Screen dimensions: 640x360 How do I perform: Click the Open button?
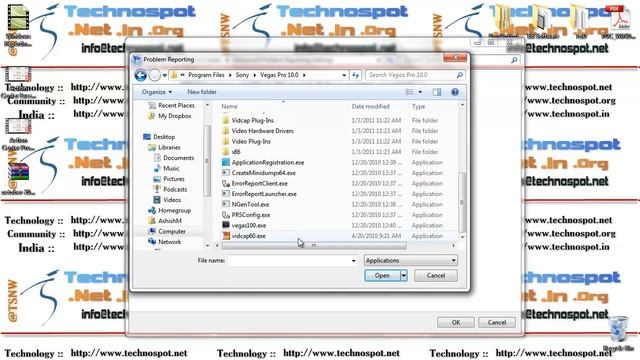point(382,276)
